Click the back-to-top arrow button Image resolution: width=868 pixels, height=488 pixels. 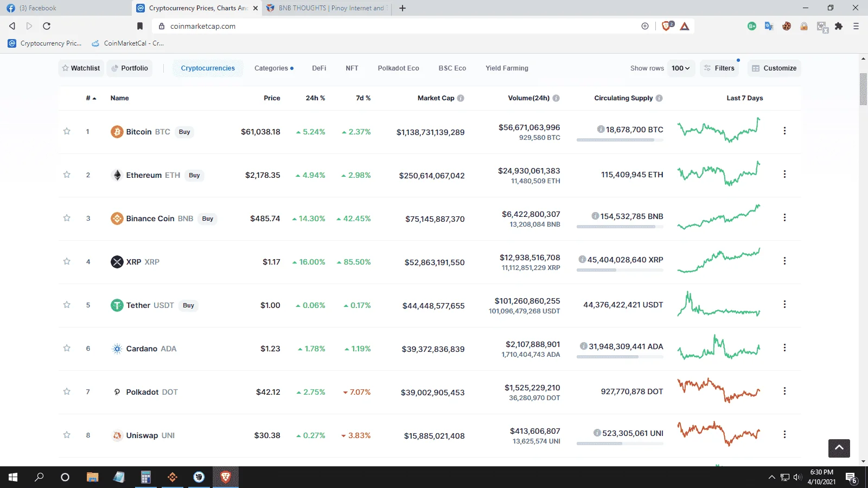[x=839, y=448]
